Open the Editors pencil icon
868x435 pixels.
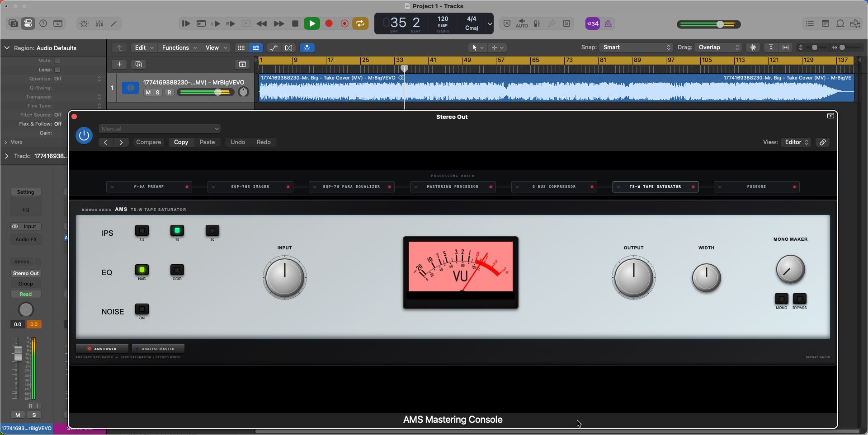[x=114, y=23]
